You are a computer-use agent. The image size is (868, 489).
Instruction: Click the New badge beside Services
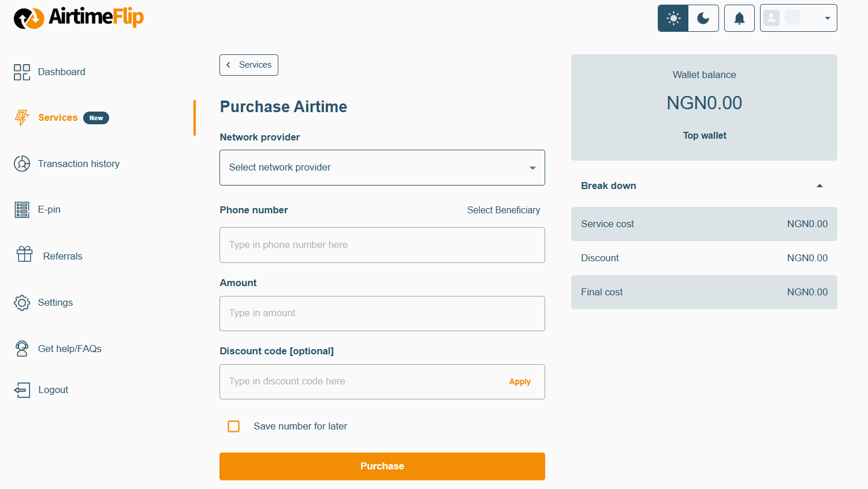[x=96, y=118]
